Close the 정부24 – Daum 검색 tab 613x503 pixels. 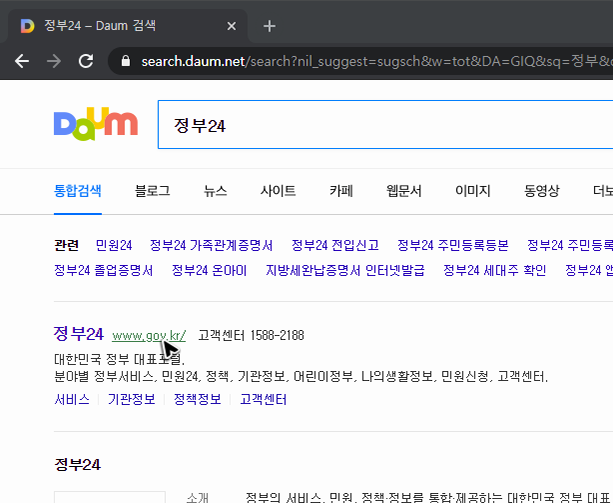pyautogui.click(x=231, y=26)
